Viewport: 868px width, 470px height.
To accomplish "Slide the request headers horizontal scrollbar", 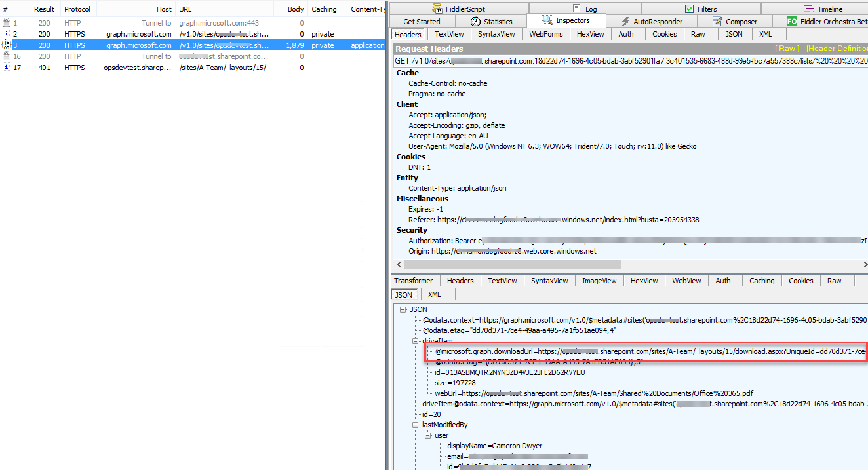I will pyautogui.click(x=513, y=264).
